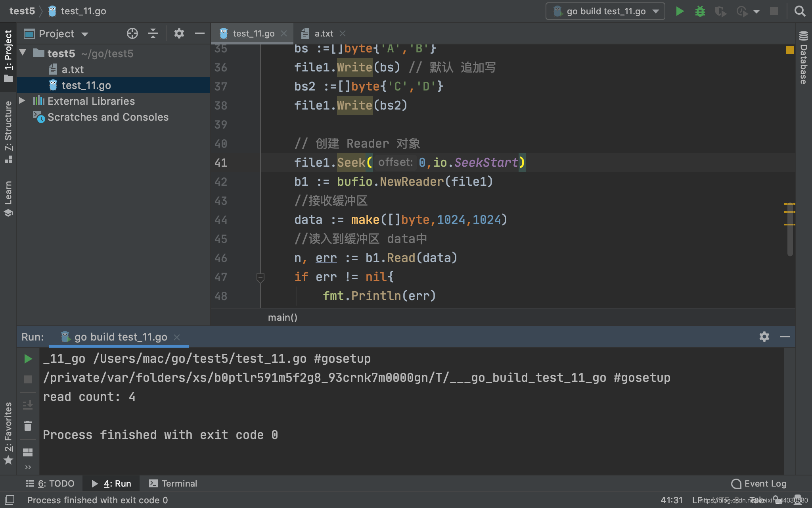Toggle the Database tool window
Image resolution: width=812 pixels, height=508 pixels.
pos(804,58)
